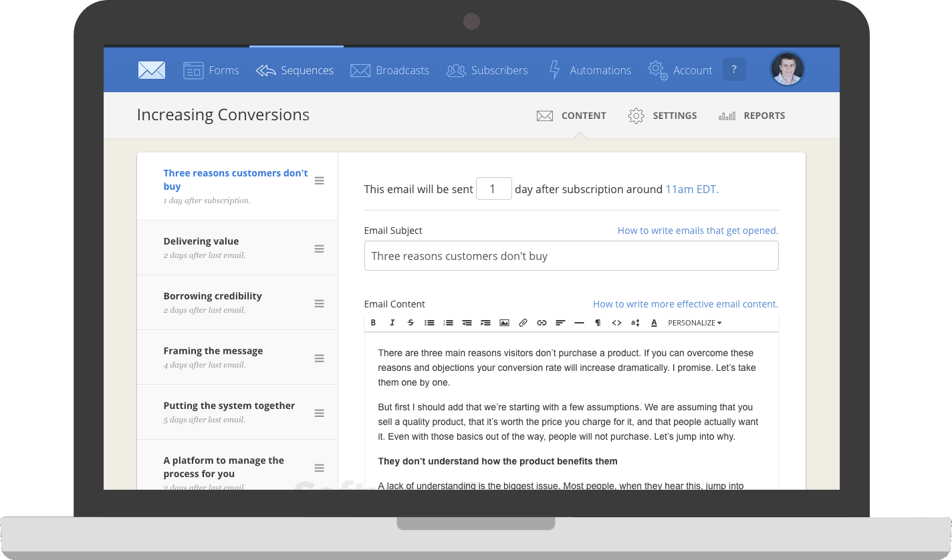952x560 pixels.
Task: Toggle italic formatting in the editor
Action: click(392, 323)
